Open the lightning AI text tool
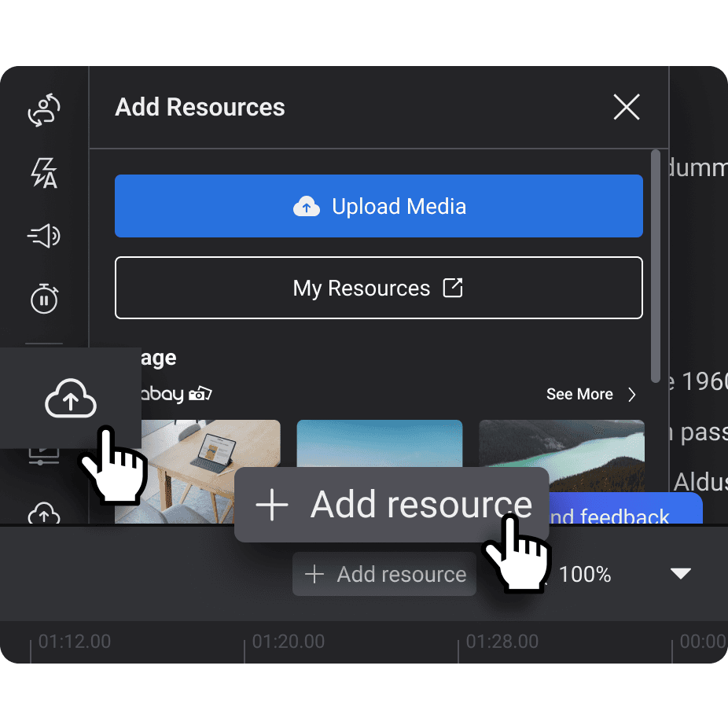 point(44,173)
